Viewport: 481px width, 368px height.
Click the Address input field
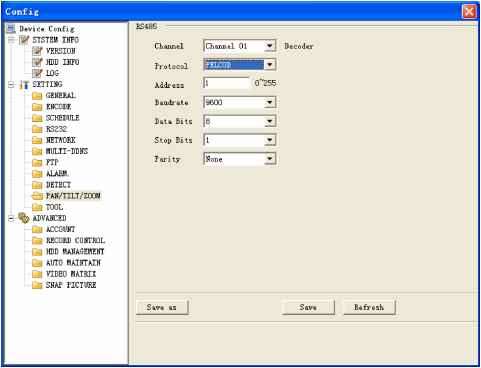tap(226, 83)
